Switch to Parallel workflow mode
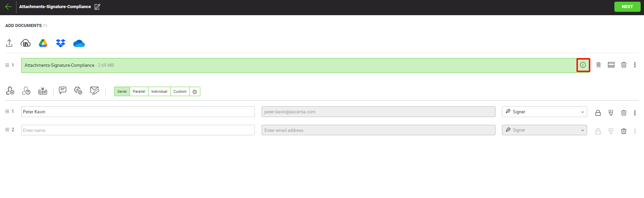The image size is (644, 198). click(139, 91)
